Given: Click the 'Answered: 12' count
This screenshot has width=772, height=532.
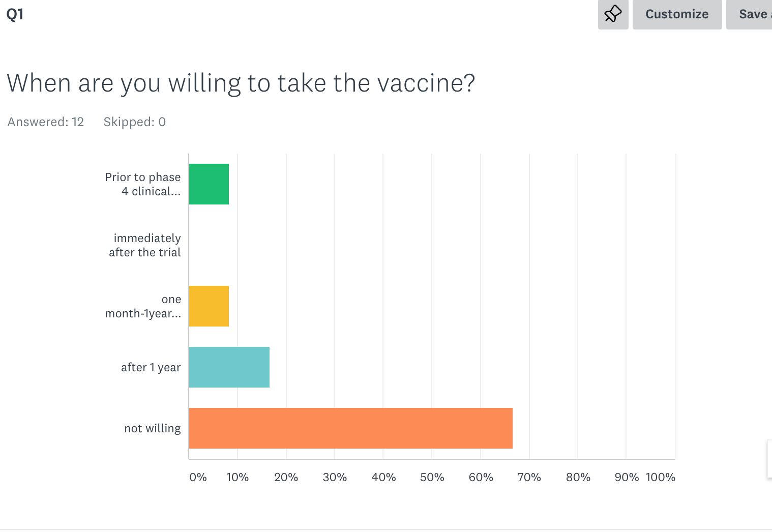Looking at the screenshot, I should [46, 122].
